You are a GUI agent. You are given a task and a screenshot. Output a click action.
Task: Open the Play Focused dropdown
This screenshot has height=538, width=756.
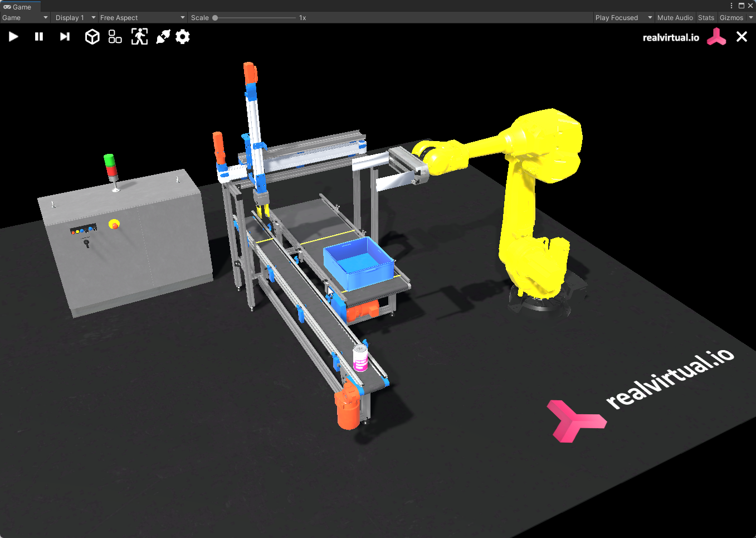tap(623, 18)
